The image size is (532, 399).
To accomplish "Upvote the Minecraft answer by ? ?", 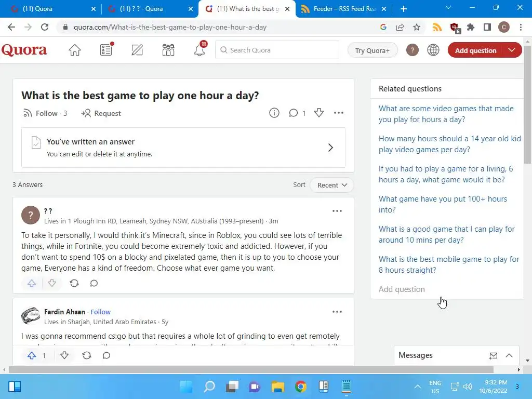I will 32,283.
